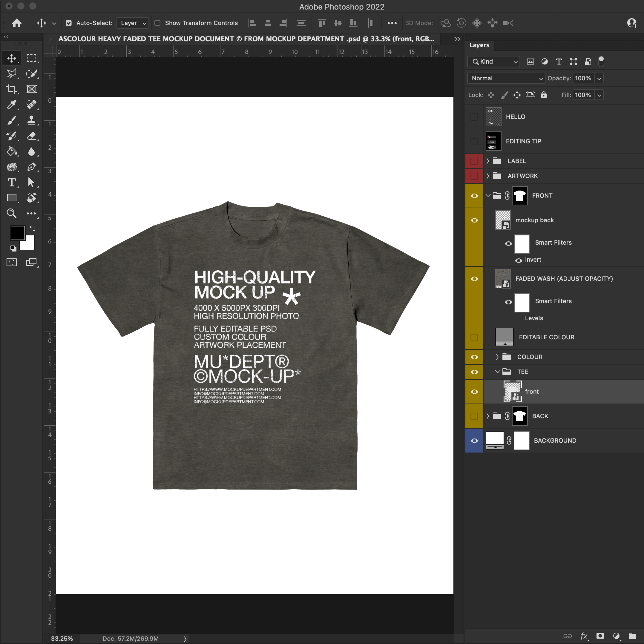
Task: Expand the ARTWORK layer group
Action: 488,176
